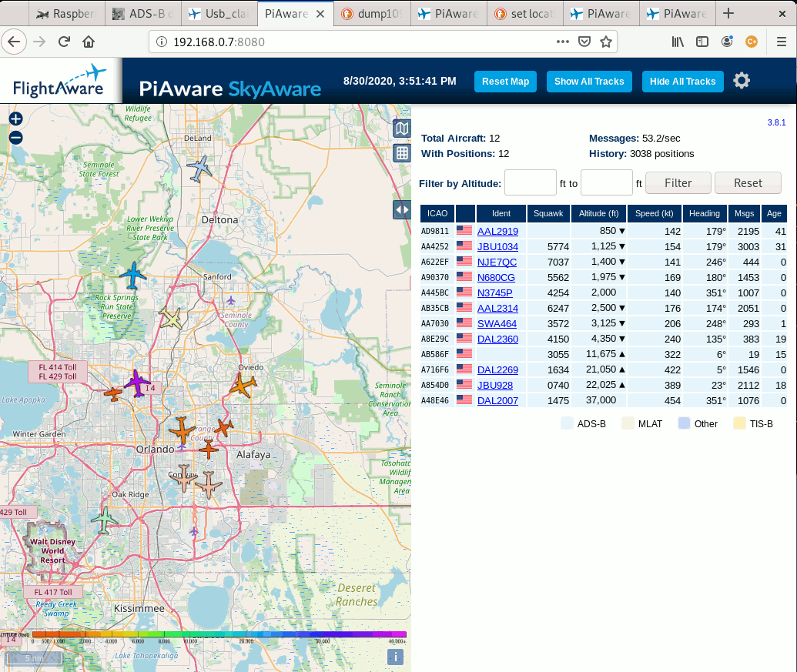797x672 pixels.
Task: Open a new browser tab
Action: (728, 13)
